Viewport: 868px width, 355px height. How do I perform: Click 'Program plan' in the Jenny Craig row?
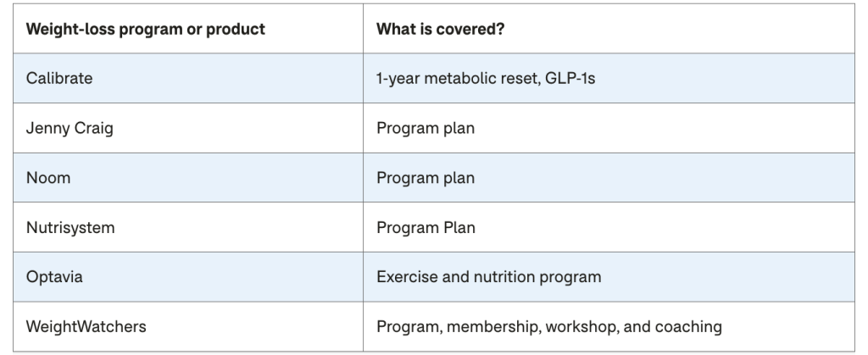pyautogui.click(x=426, y=128)
